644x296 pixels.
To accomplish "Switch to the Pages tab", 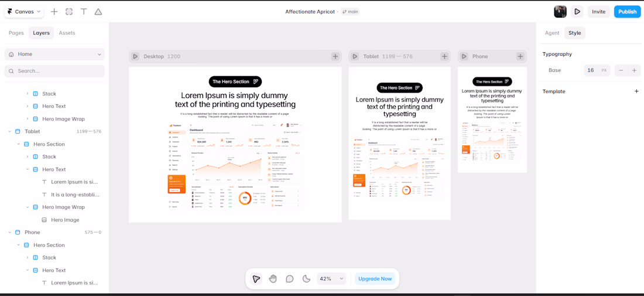I will (16, 33).
